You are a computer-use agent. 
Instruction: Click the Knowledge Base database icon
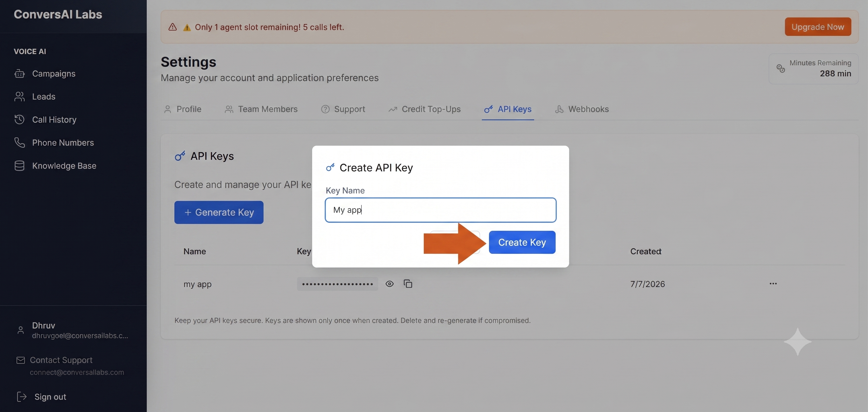(20, 165)
